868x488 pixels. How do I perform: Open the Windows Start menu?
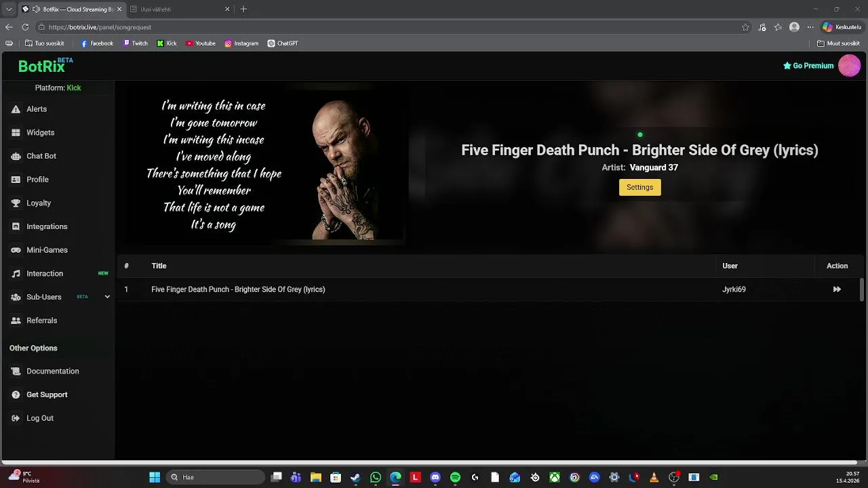click(x=155, y=477)
